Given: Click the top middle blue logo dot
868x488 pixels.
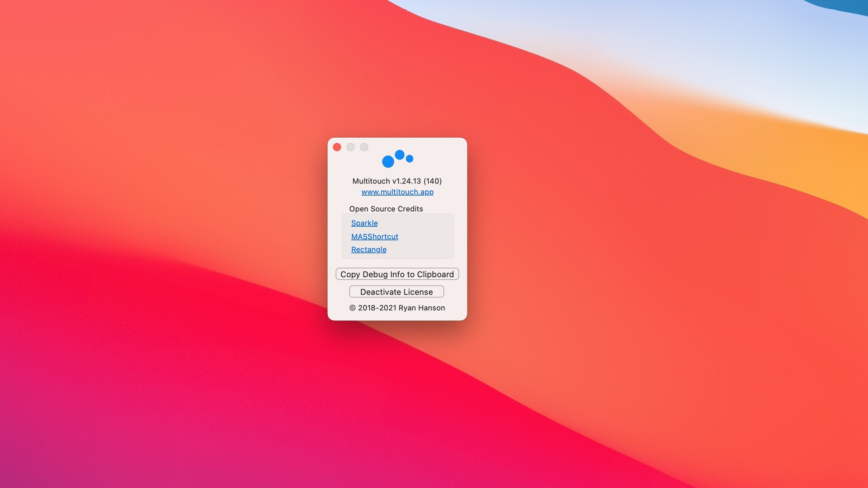Looking at the screenshot, I should tap(400, 155).
